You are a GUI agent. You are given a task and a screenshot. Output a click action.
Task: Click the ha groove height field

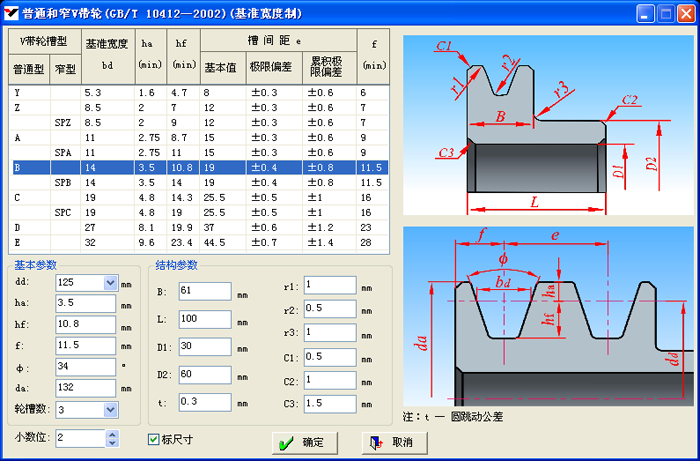[x=87, y=303]
